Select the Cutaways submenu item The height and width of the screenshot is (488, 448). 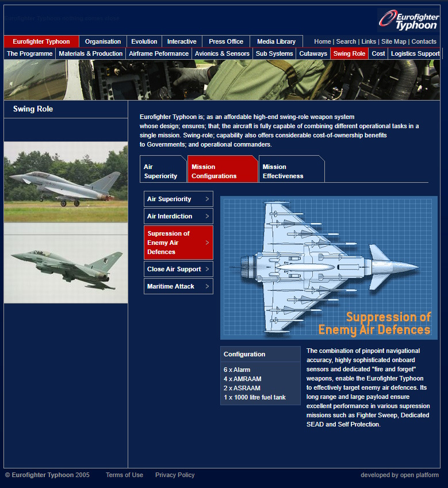(313, 53)
